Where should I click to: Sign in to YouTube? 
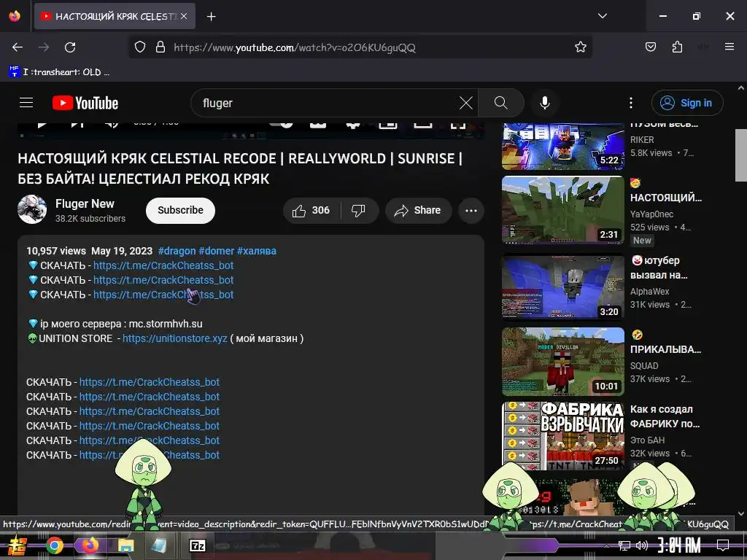tap(687, 103)
